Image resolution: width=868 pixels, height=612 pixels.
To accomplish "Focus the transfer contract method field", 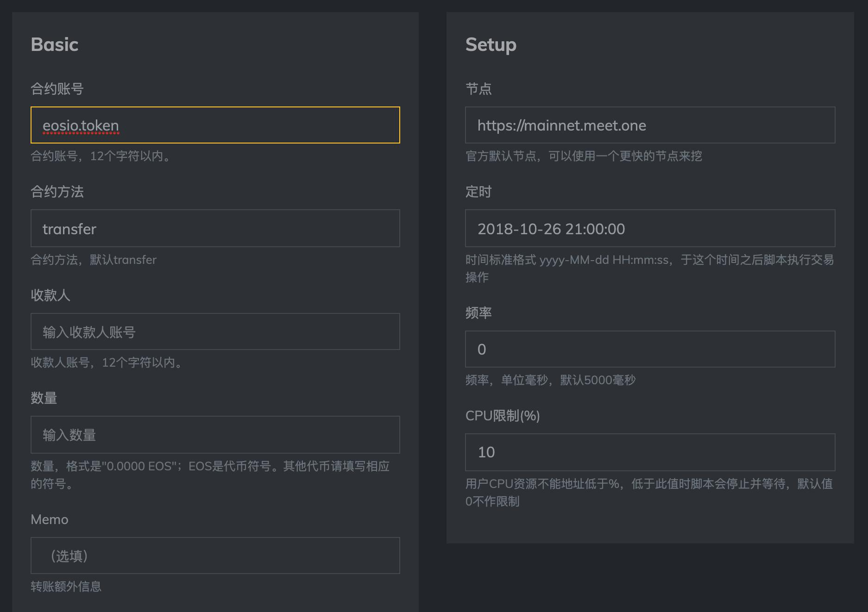I will [215, 228].
